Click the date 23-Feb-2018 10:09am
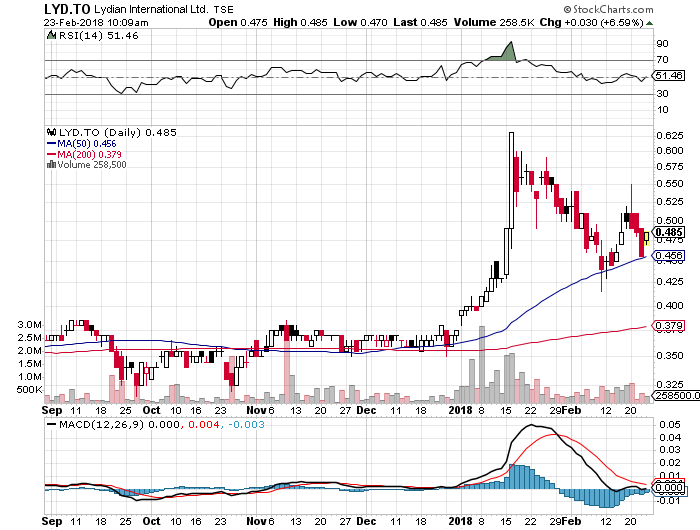The height and width of the screenshot is (530, 700). pyautogui.click(x=96, y=22)
